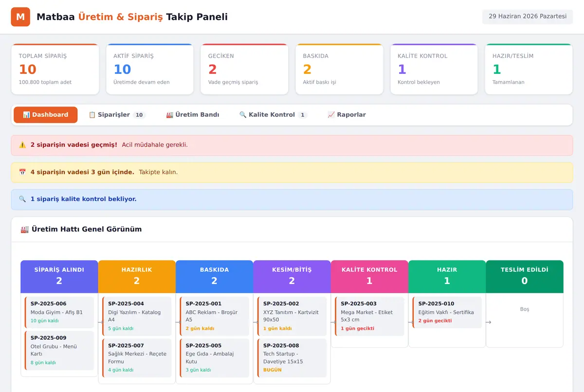Open the Baskıda stat card
Viewport: 584px width, 392px height.
(x=339, y=69)
